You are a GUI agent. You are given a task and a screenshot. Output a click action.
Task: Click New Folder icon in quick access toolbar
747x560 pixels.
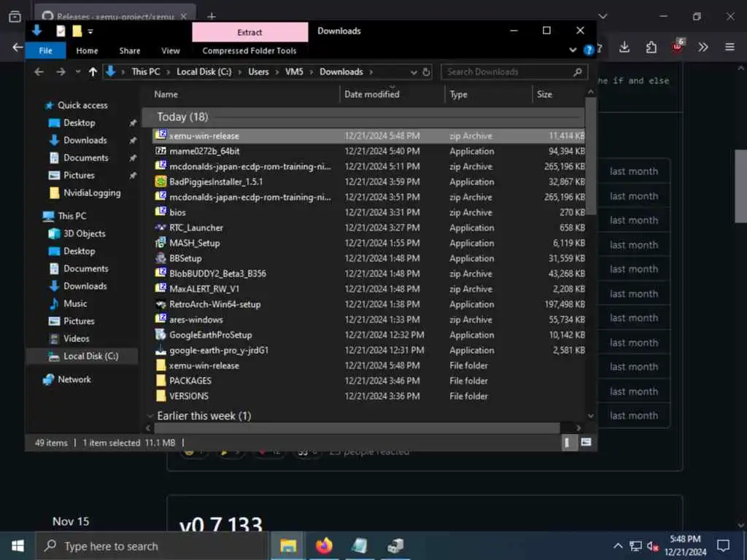pos(77,31)
